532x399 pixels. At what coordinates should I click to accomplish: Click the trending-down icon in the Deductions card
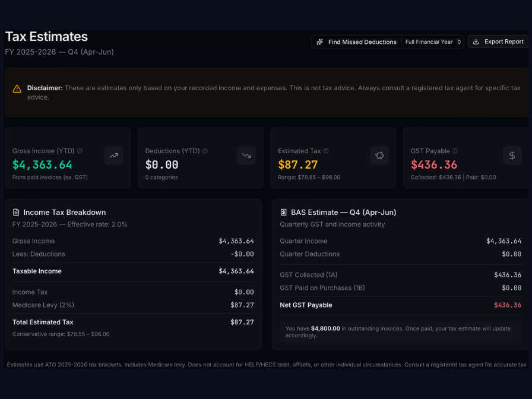pyautogui.click(x=246, y=156)
